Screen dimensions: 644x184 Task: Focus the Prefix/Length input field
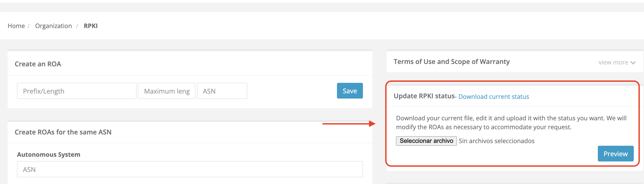click(76, 91)
